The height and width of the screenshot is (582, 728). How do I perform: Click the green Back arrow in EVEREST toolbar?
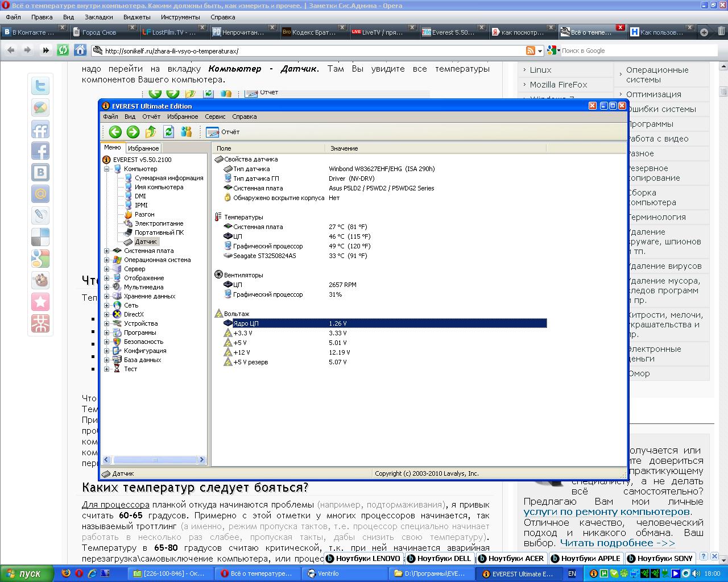[115, 132]
